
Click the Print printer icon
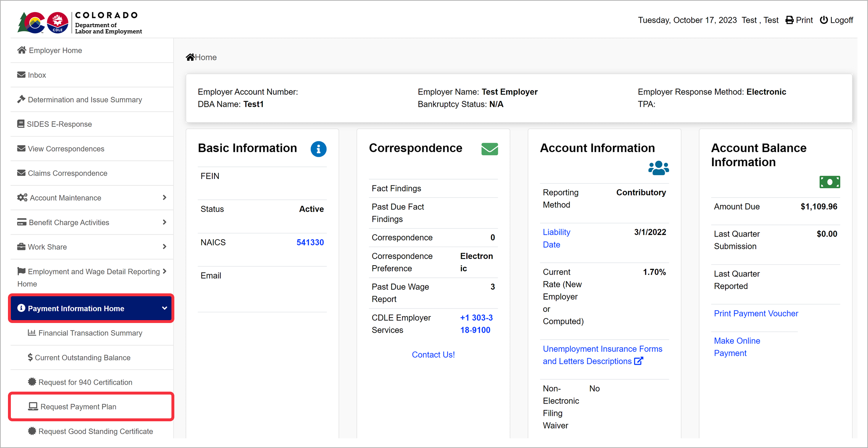coord(789,20)
